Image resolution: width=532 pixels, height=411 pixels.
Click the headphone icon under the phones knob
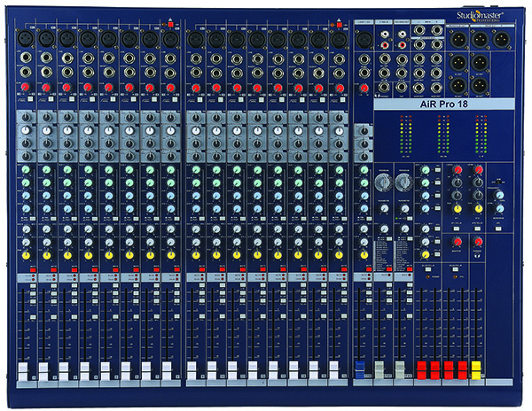[478, 257]
